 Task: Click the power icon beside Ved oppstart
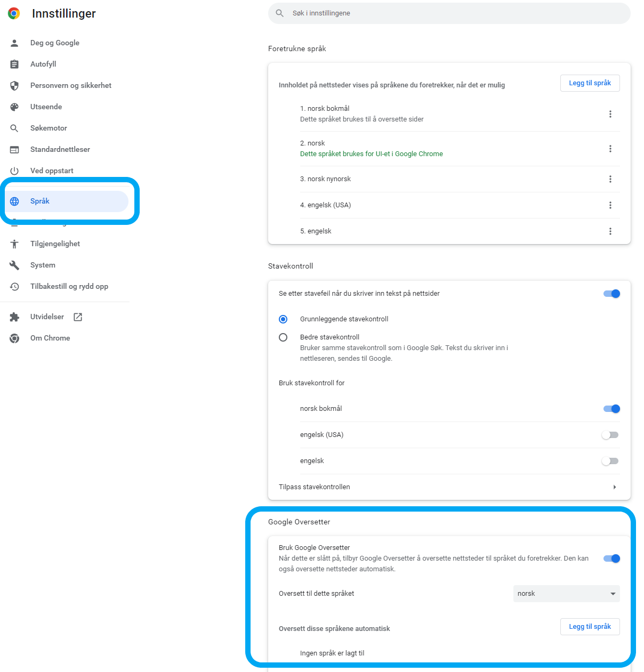[14, 171]
